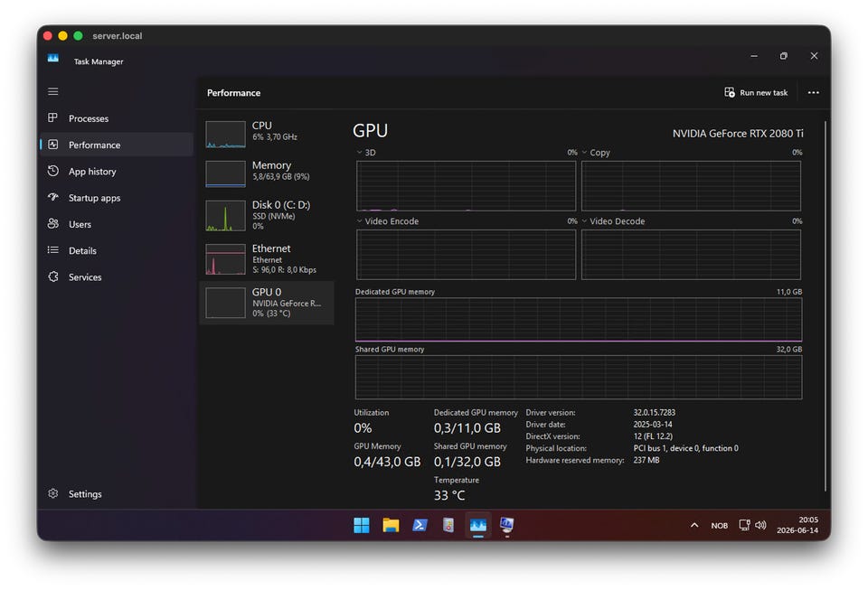Image resolution: width=868 pixels, height=590 pixels.
Task: Select the Disk 0 (C: D:) item
Action: coord(267,214)
